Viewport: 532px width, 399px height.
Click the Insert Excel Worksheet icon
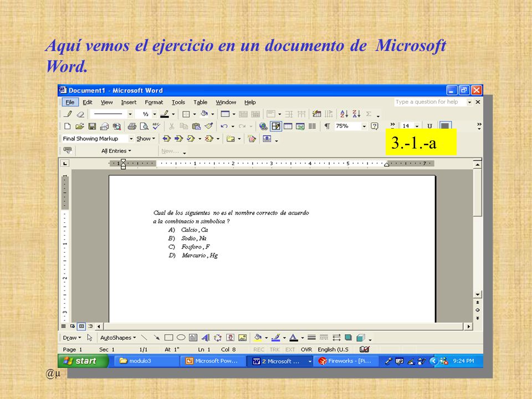tap(300, 126)
